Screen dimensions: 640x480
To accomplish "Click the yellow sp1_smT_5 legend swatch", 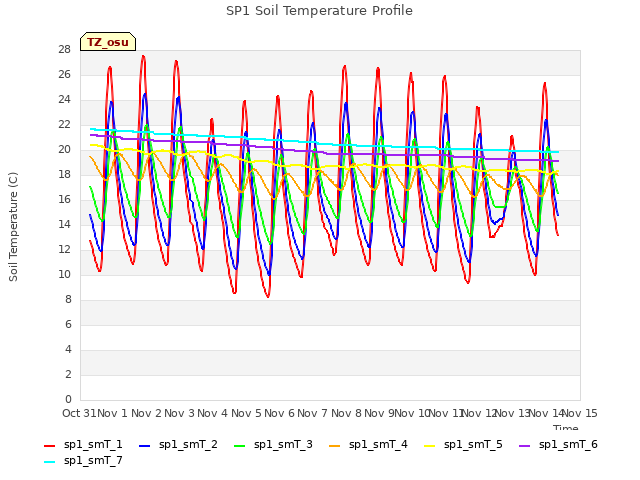I will (429, 446).
